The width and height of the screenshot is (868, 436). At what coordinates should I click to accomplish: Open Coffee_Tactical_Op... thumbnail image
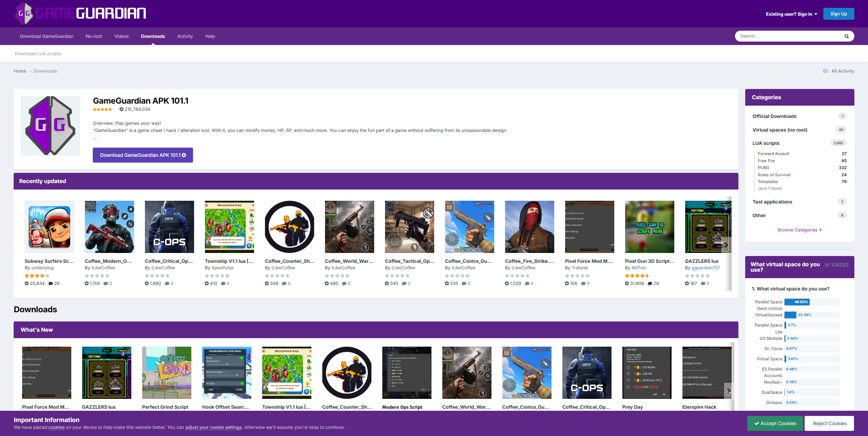pos(410,227)
